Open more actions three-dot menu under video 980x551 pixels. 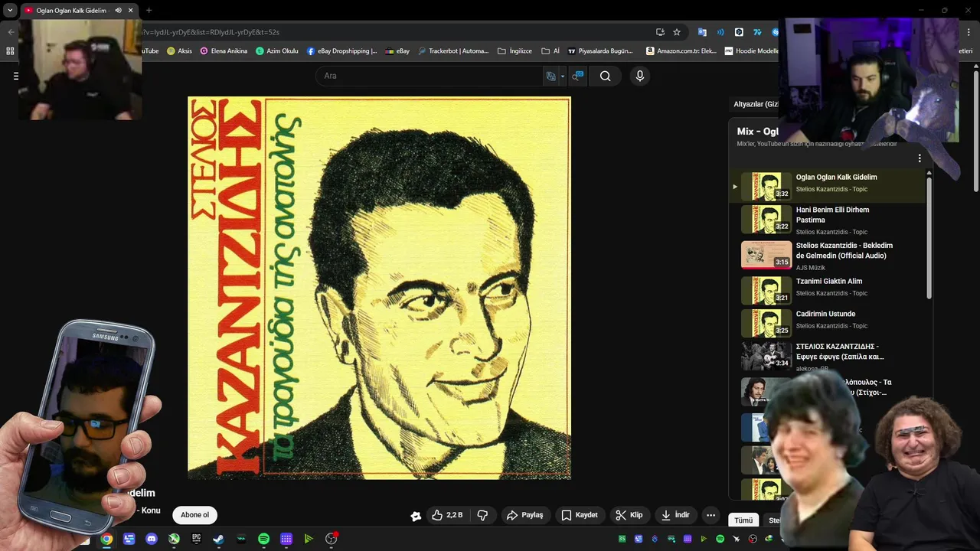(710, 515)
